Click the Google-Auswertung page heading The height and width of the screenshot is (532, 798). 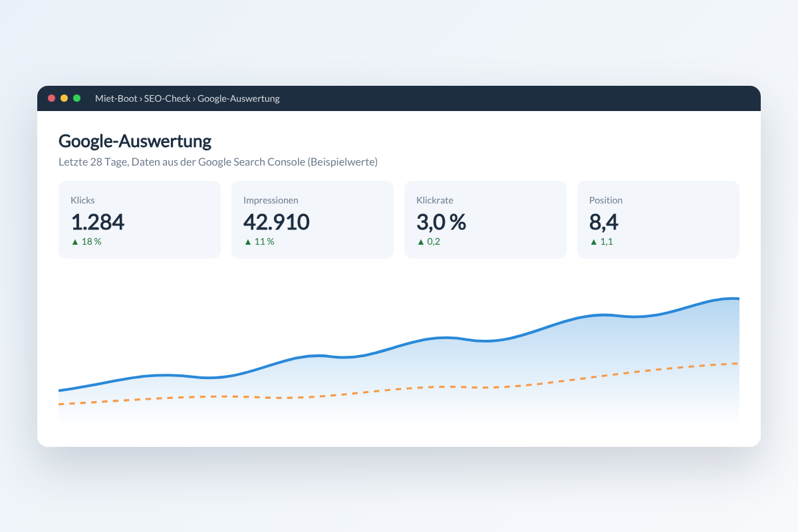(x=135, y=141)
